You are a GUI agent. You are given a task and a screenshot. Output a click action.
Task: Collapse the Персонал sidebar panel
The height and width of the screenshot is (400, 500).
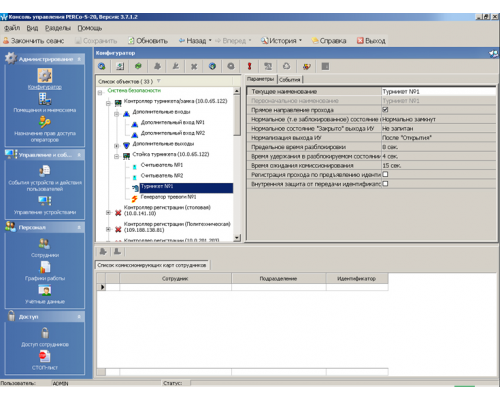[x=79, y=227]
